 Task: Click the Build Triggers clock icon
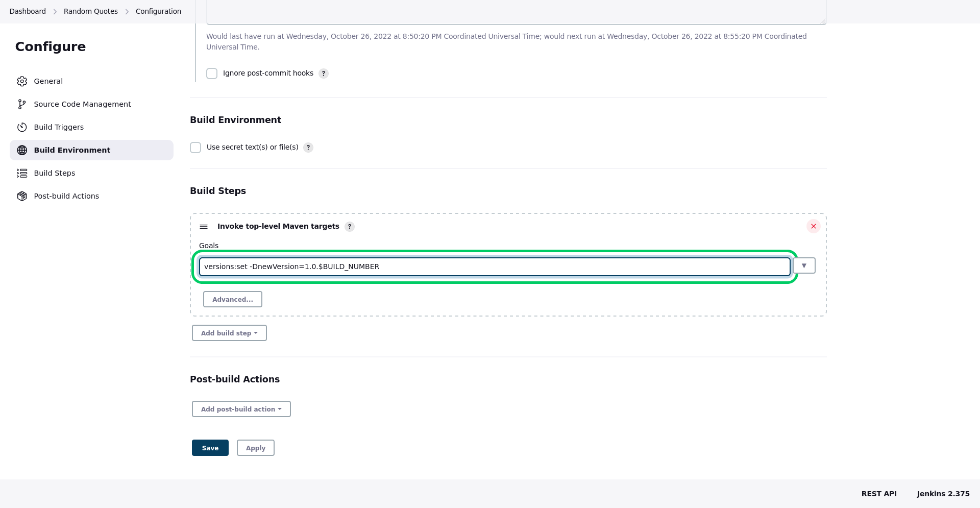pyautogui.click(x=22, y=127)
